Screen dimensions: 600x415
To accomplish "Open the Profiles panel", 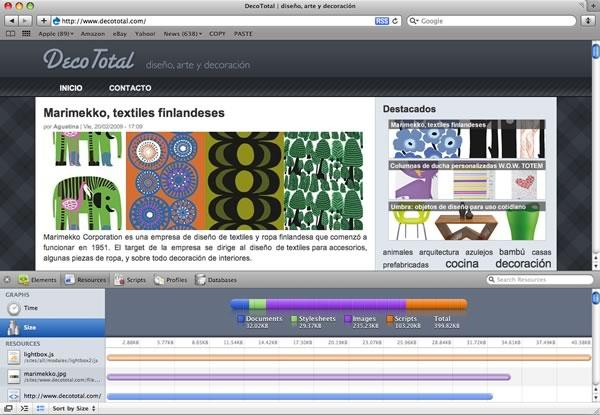I will (x=171, y=280).
